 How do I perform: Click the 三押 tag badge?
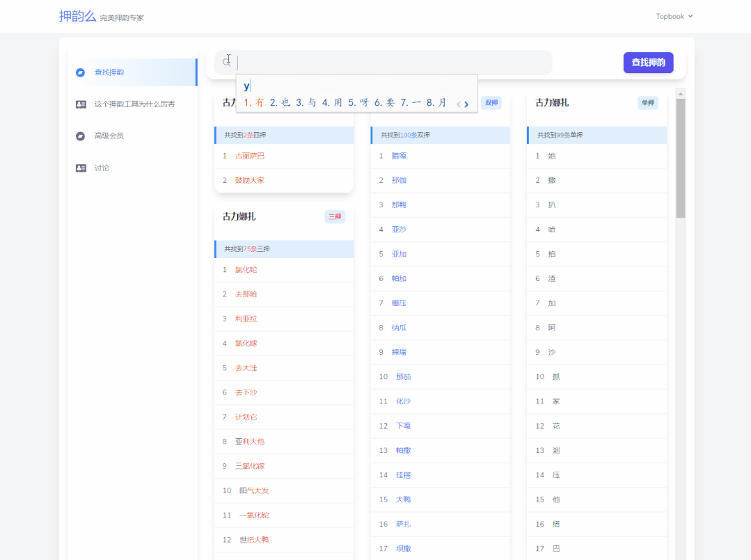(x=335, y=217)
